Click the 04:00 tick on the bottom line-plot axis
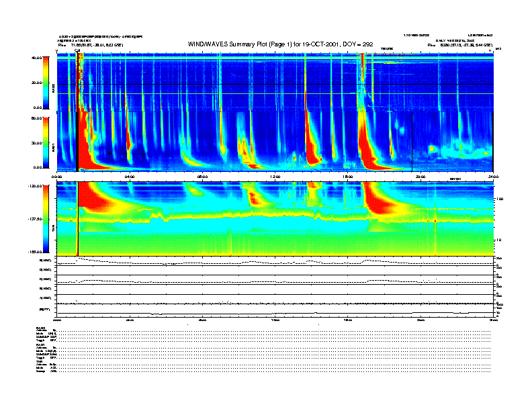Viewport: 532px width, 411px height. tap(130, 320)
